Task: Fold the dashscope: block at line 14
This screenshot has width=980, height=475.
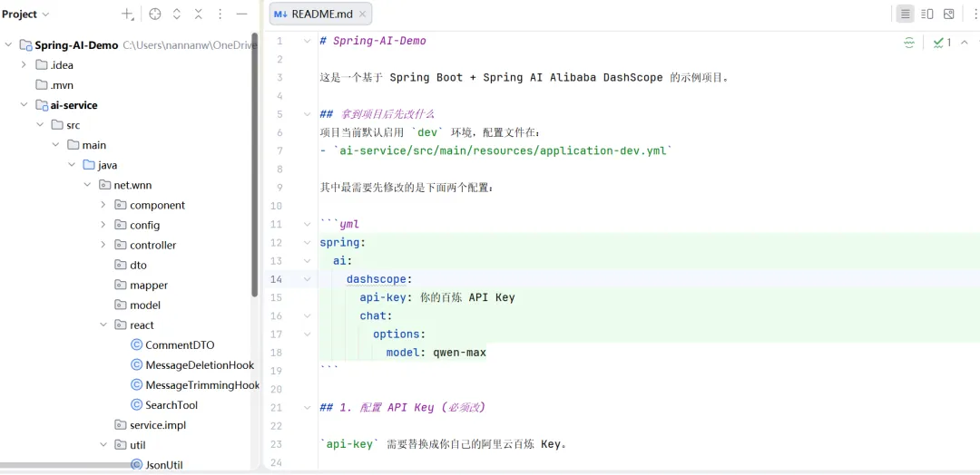Action: pos(307,279)
